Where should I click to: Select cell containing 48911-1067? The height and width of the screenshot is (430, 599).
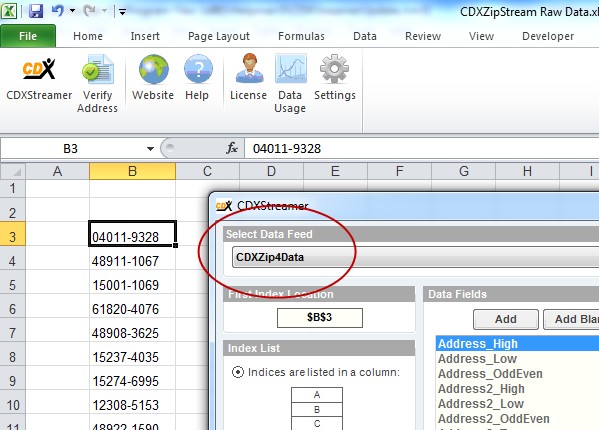(132, 258)
